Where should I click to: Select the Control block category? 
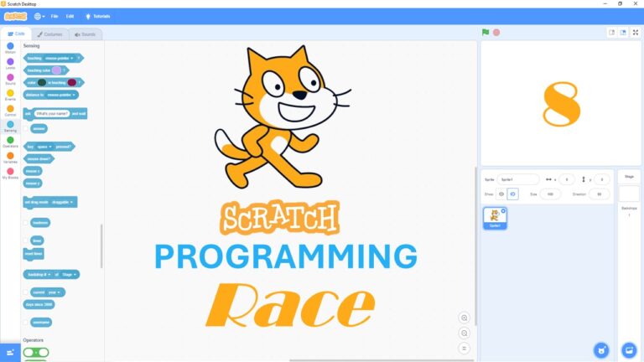click(10, 111)
